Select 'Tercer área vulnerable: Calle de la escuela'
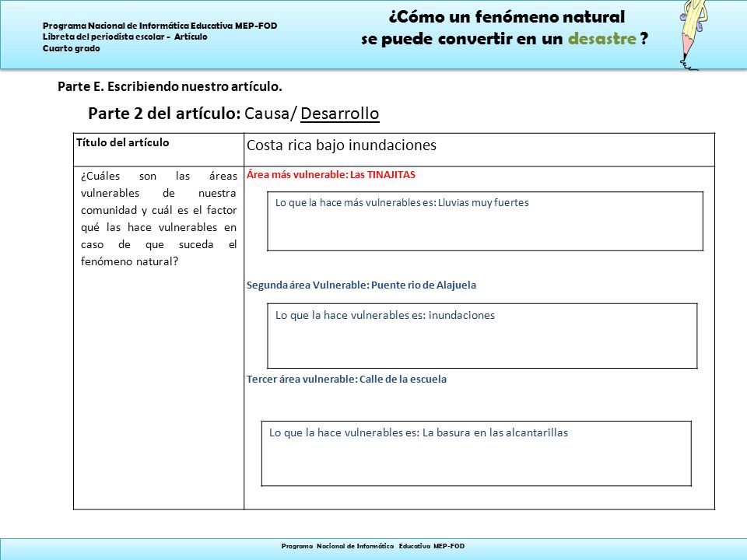Viewport: 747px width, 560px height. (346, 380)
